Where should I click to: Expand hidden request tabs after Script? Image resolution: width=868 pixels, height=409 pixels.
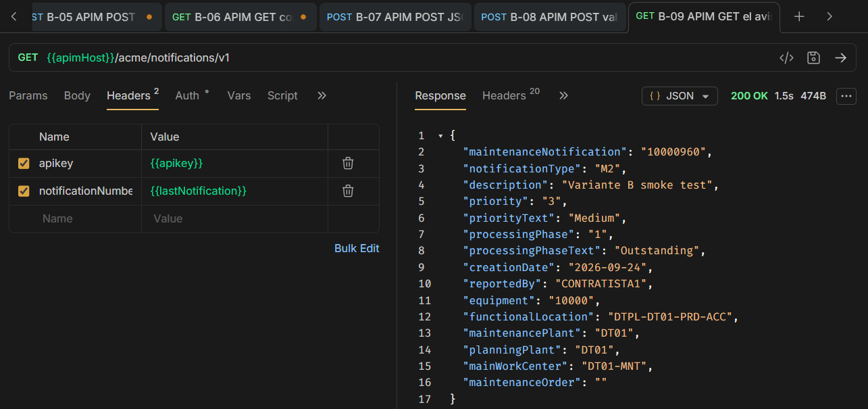click(322, 95)
